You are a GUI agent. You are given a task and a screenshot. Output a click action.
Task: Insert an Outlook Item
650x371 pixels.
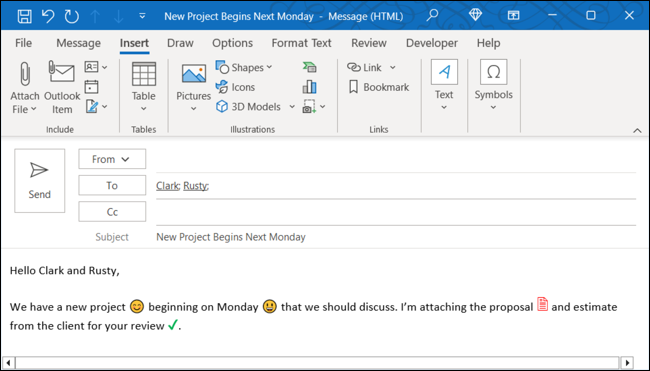pyautogui.click(x=62, y=87)
